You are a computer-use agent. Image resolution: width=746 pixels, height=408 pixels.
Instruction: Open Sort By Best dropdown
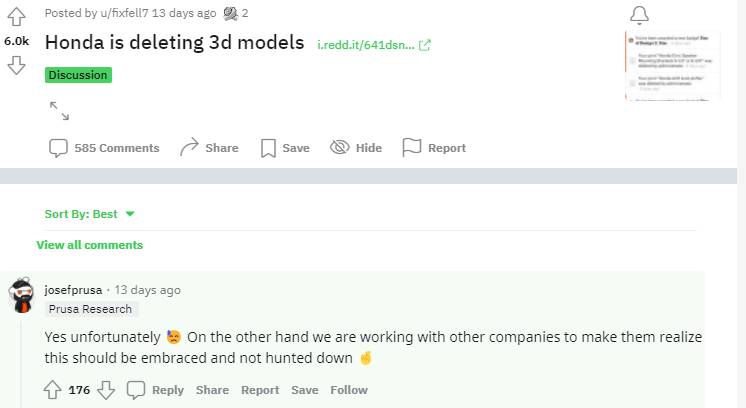click(90, 214)
